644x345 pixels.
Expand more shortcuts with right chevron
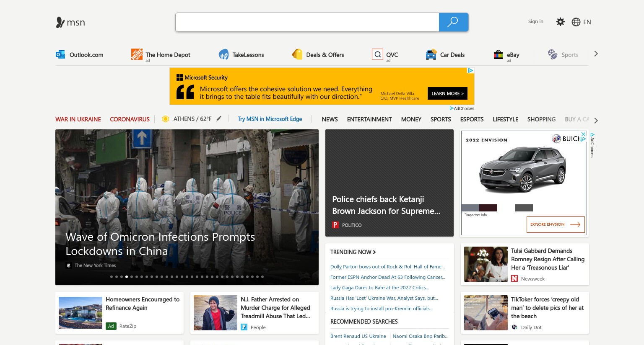point(596,54)
